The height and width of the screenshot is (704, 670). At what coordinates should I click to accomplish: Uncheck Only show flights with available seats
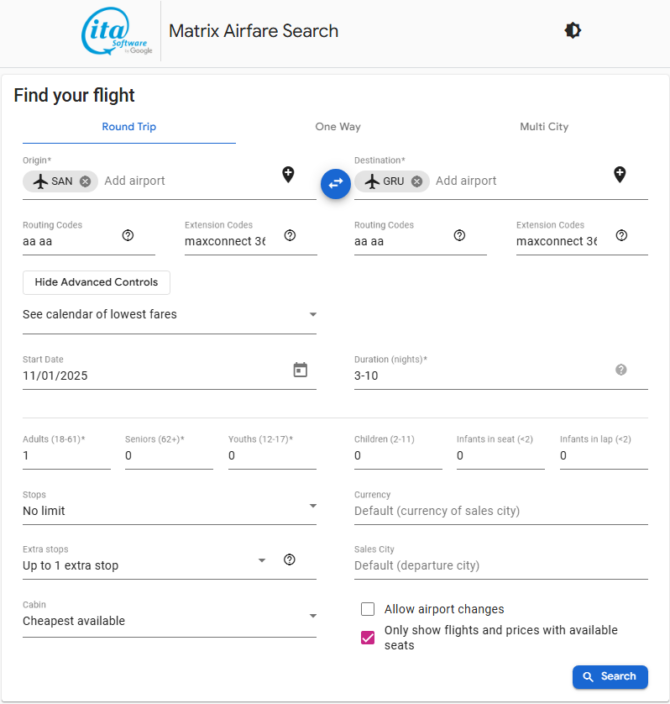[x=368, y=637]
